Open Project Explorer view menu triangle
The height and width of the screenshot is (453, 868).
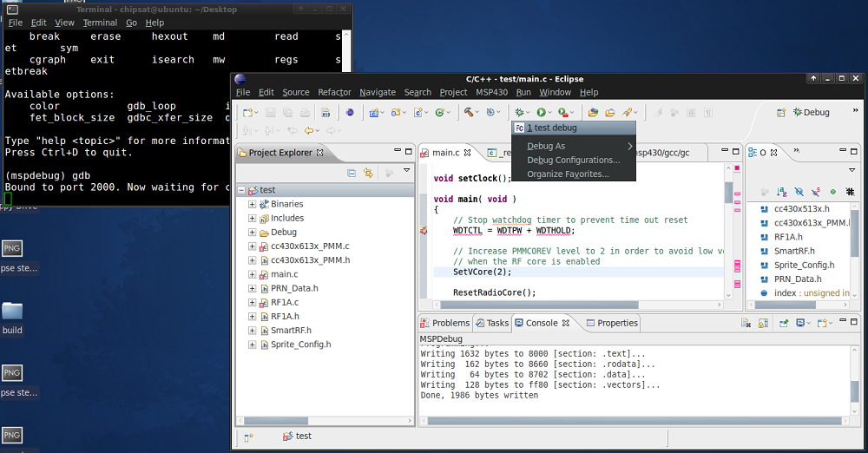coord(407,171)
